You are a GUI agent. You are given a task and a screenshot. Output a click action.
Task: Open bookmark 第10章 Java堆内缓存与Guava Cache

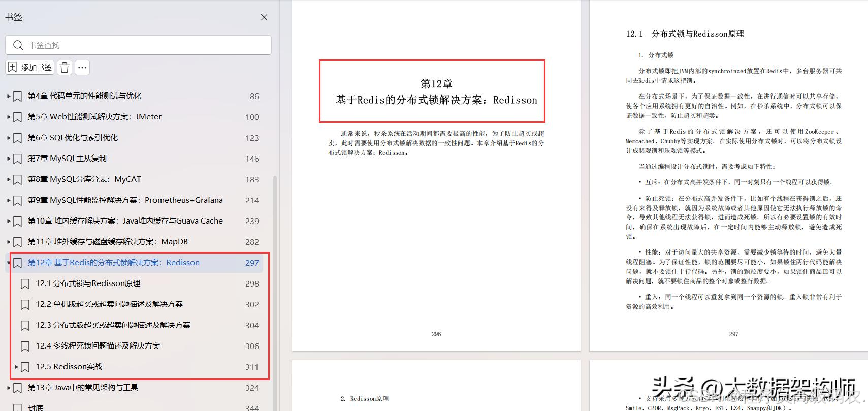(x=125, y=221)
